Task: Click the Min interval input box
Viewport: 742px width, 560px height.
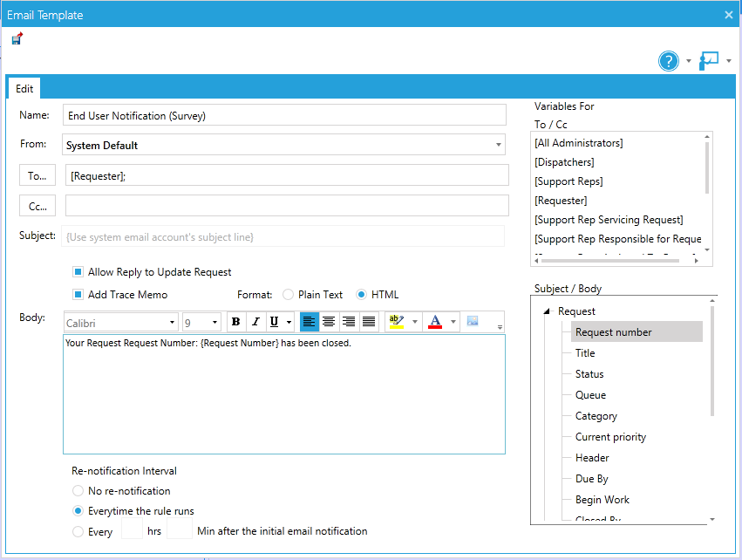Action: (180, 529)
